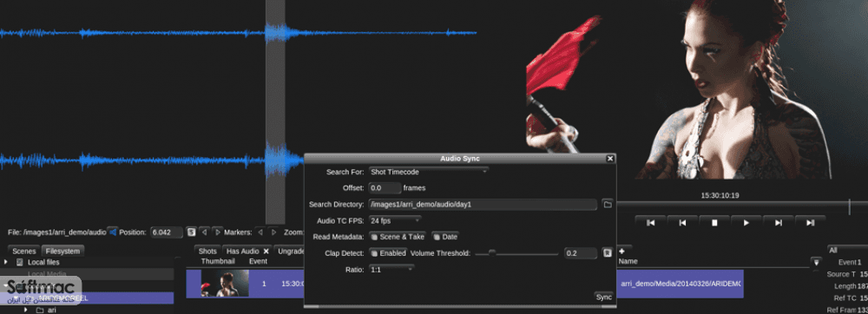Close the Audio Sync dialog
868x314 pixels.
tap(610, 159)
